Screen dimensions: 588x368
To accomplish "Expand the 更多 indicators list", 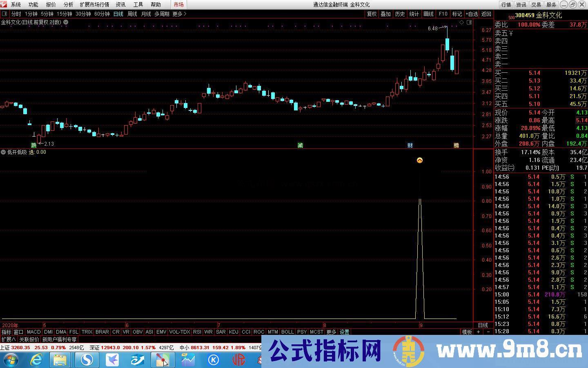I will click(x=331, y=332).
